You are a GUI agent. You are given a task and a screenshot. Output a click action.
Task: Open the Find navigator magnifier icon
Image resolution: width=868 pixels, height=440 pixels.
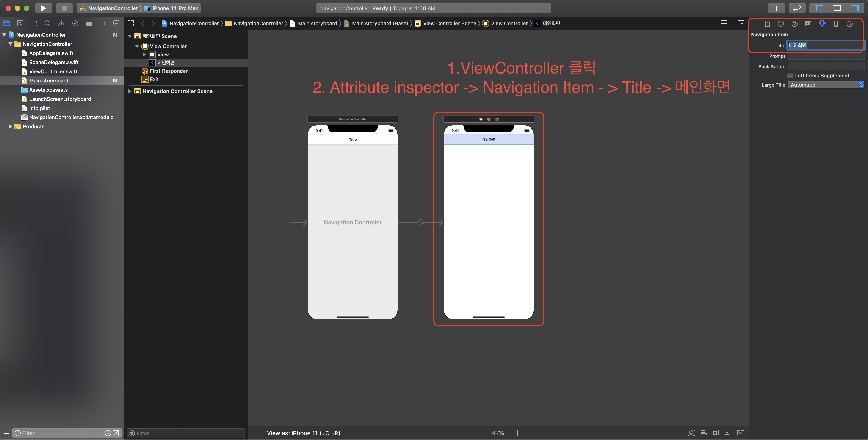(47, 23)
